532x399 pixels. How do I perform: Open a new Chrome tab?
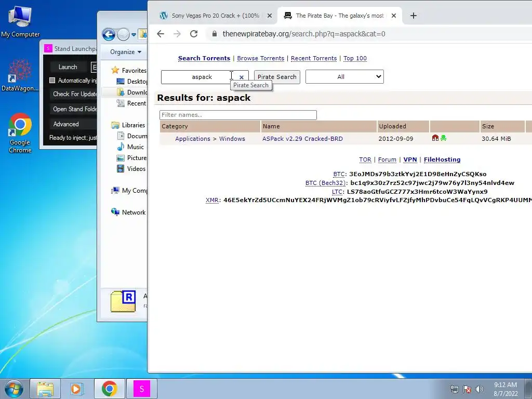[x=413, y=16]
